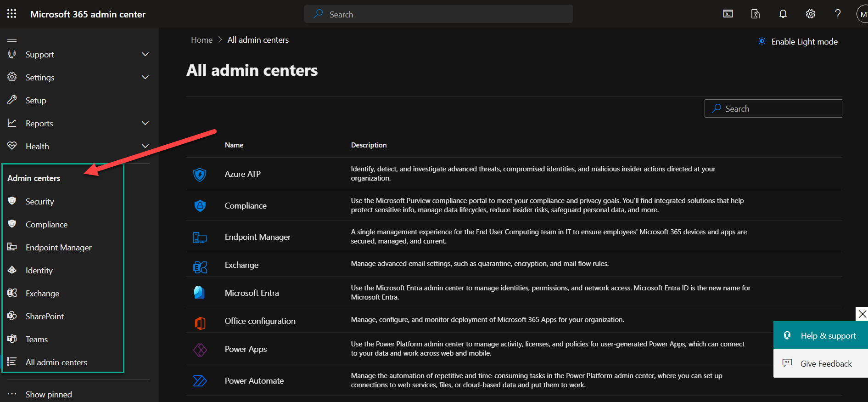Click the 'All admin centers' breadcrumb text
868x402 pixels.
pyautogui.click(x=258, y=40)
